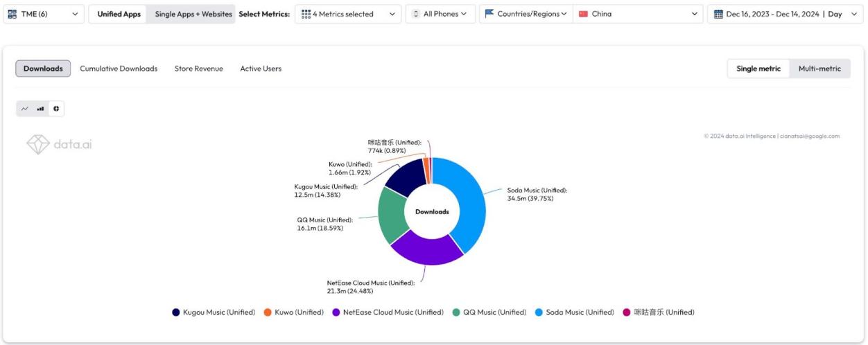
Task: Switch to the Active Users tab
Action: pos(261,69)
